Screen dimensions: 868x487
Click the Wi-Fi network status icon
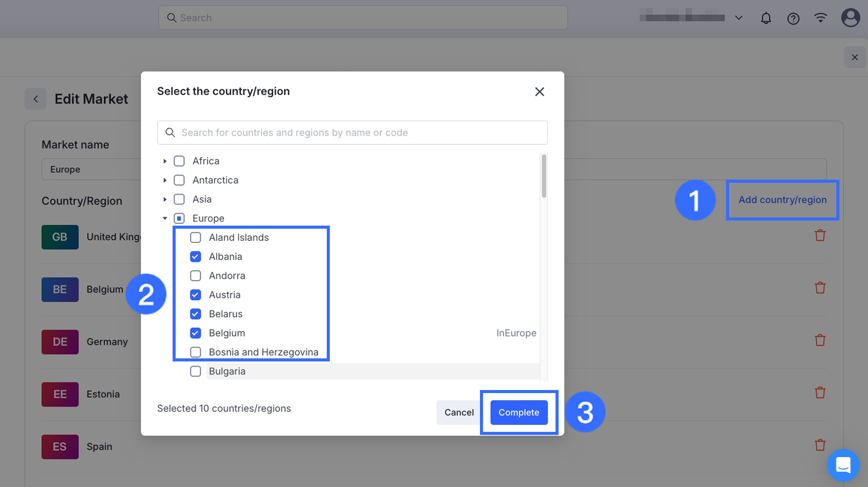821,18
